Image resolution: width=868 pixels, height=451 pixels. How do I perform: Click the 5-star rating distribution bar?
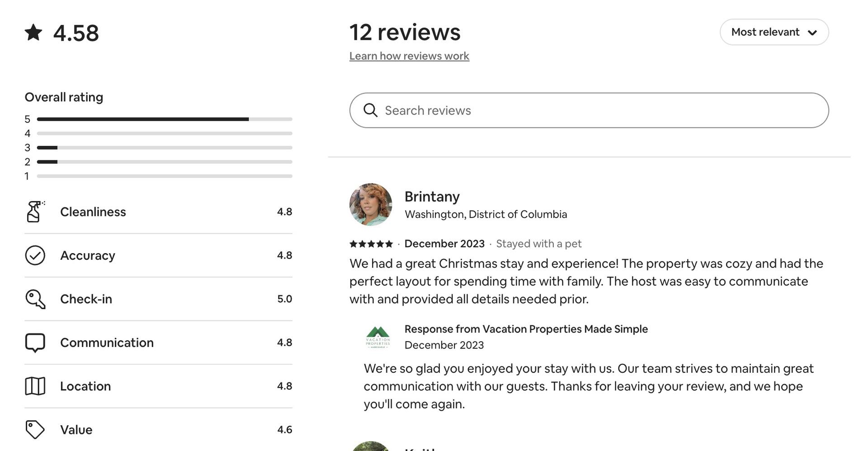pos(165,119)
